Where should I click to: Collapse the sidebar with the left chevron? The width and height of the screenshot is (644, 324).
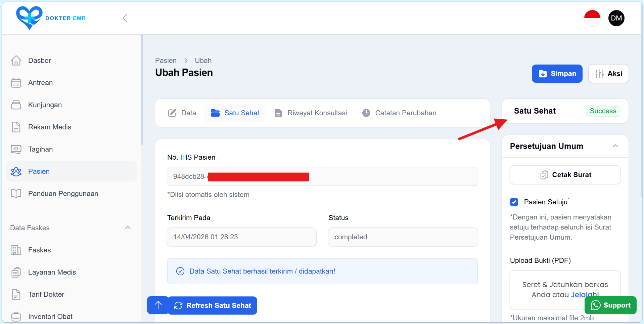(125, 18)
